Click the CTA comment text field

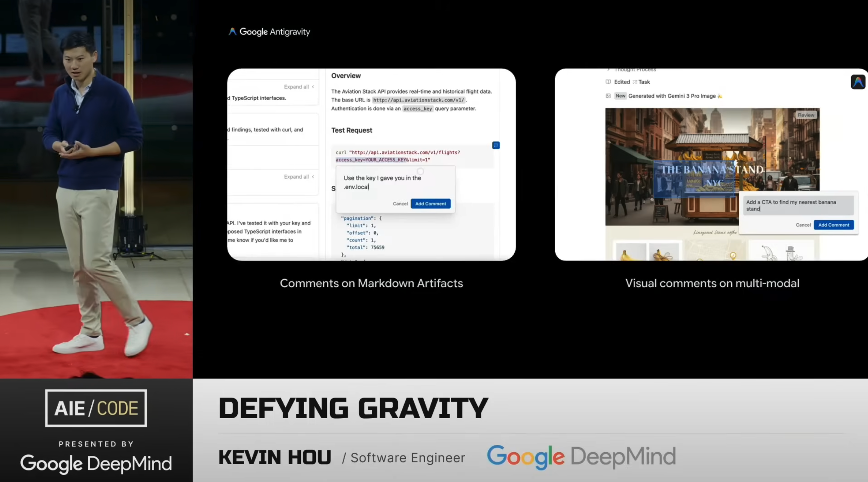(798, 205)
